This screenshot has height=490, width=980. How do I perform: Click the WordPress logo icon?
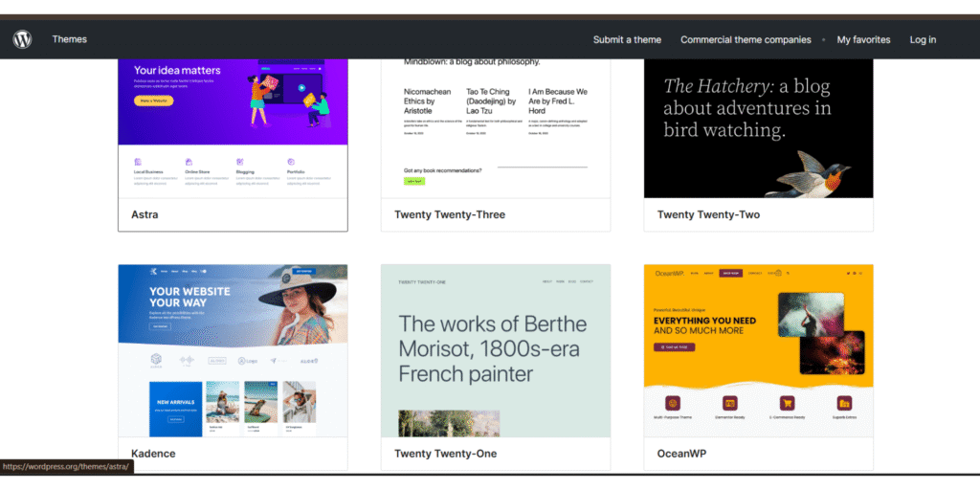pyautogui.click(x=23, y=39)
